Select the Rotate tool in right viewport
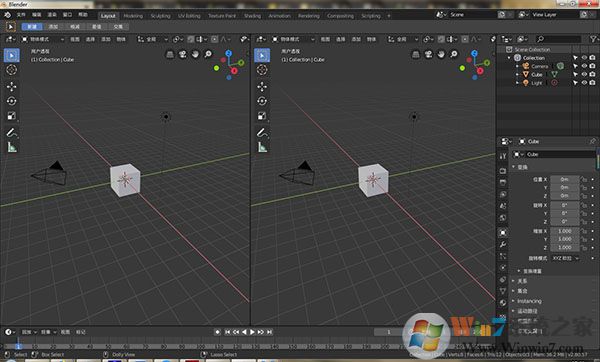 [x=262, y=101]
